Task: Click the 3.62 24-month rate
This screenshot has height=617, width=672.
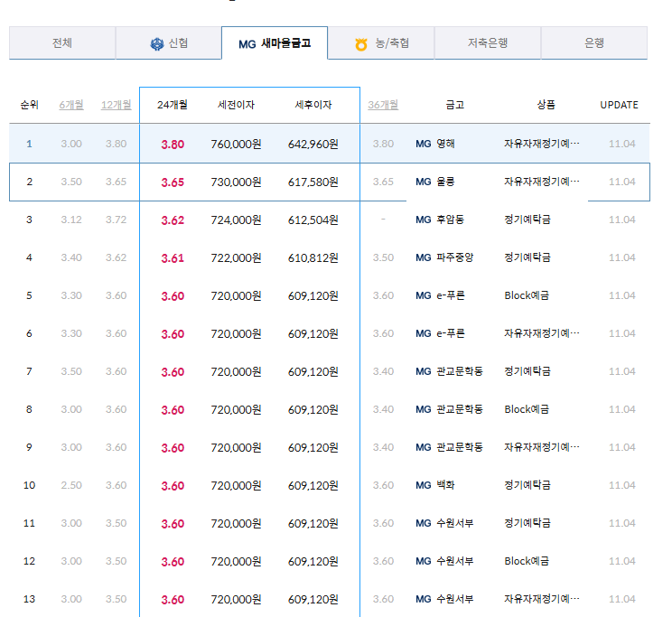Action: point(173,220)
